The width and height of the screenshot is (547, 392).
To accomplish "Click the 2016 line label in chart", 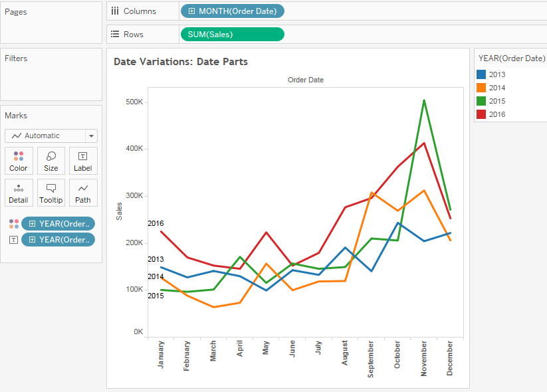I will coord(156,223).
